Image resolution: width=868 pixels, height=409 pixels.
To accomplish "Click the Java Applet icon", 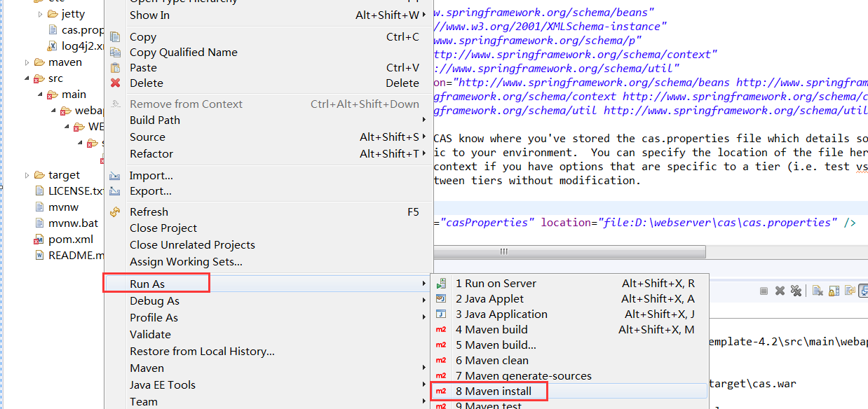I will pos(441,299).
